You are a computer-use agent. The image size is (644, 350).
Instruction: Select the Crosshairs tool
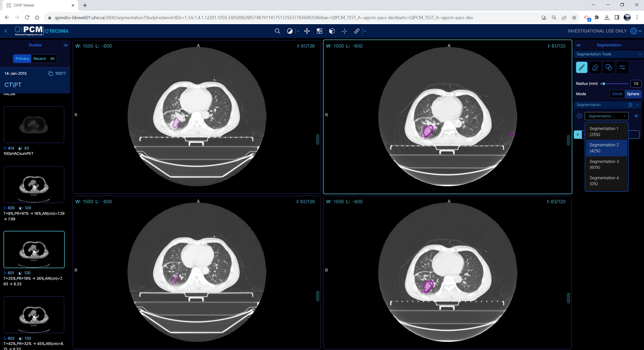(x=344, y=31)
